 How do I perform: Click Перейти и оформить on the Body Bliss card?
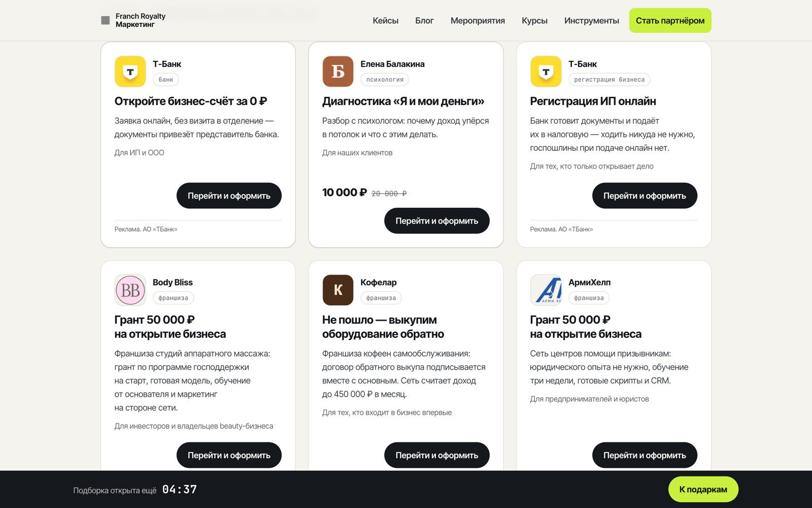tap(229, 455)
